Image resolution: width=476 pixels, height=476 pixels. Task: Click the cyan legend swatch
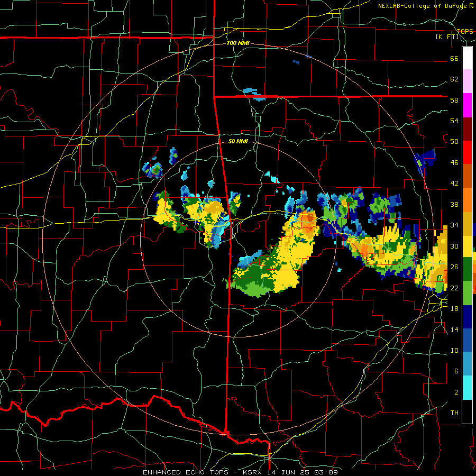467,388
